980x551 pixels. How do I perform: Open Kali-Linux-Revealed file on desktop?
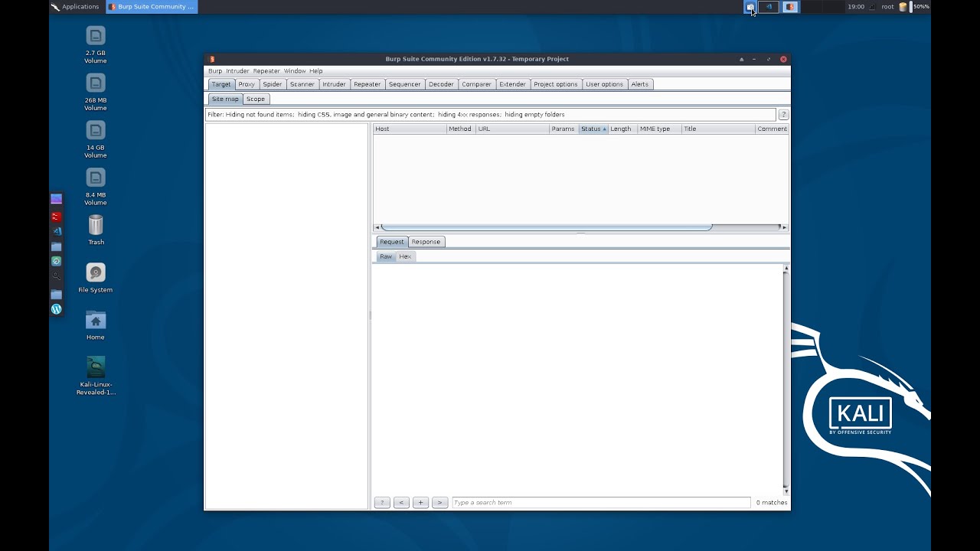click(96, 376)
